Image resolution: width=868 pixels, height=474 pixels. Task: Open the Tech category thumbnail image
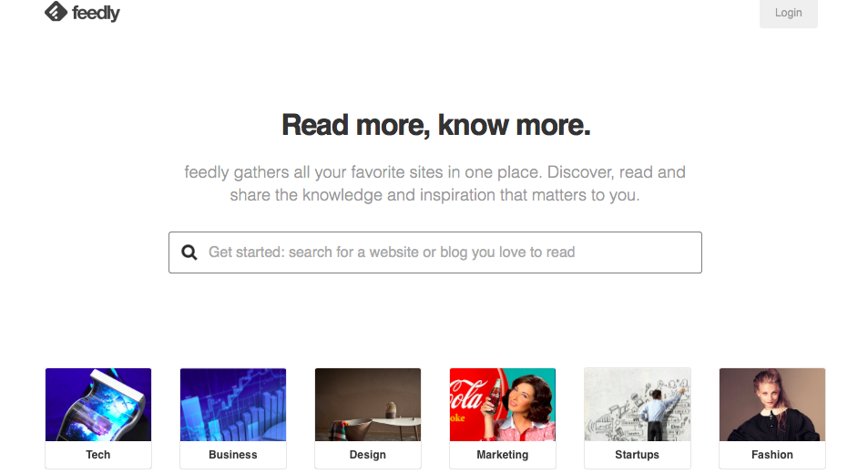(x=98, y=405)
